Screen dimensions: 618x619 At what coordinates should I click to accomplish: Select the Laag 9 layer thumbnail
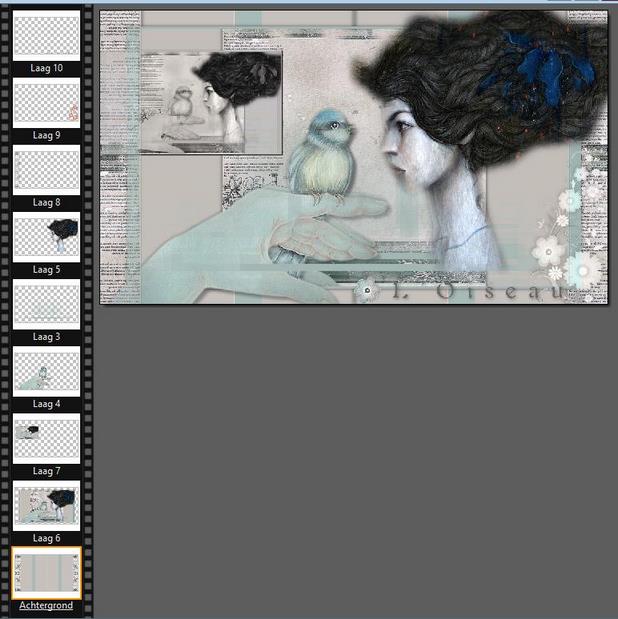point(46,103)
